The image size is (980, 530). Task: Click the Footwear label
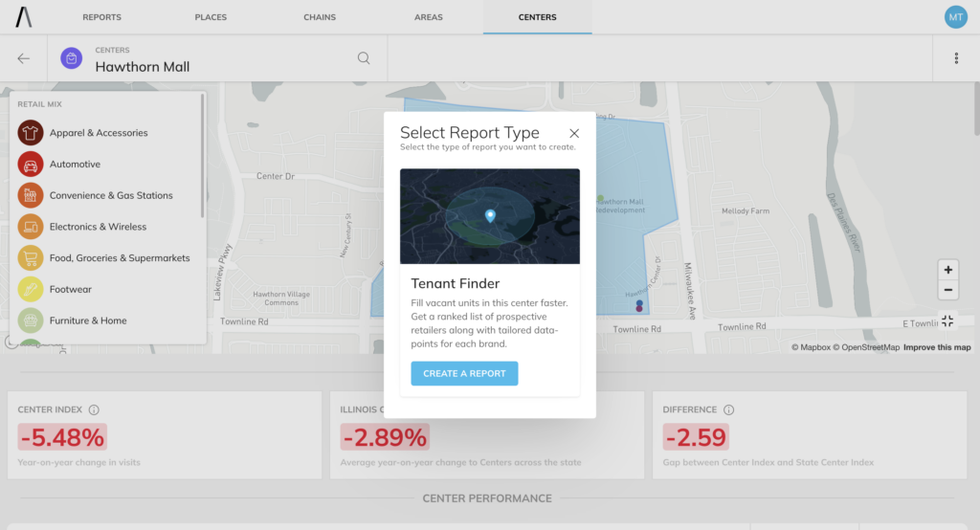(71, 289)
